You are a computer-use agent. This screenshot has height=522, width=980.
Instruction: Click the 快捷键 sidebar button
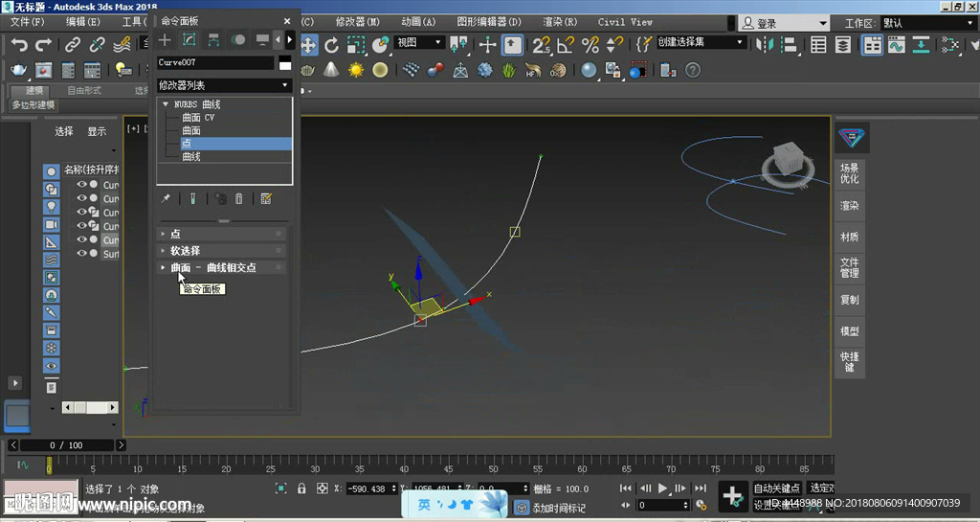[x=850, y=362]
